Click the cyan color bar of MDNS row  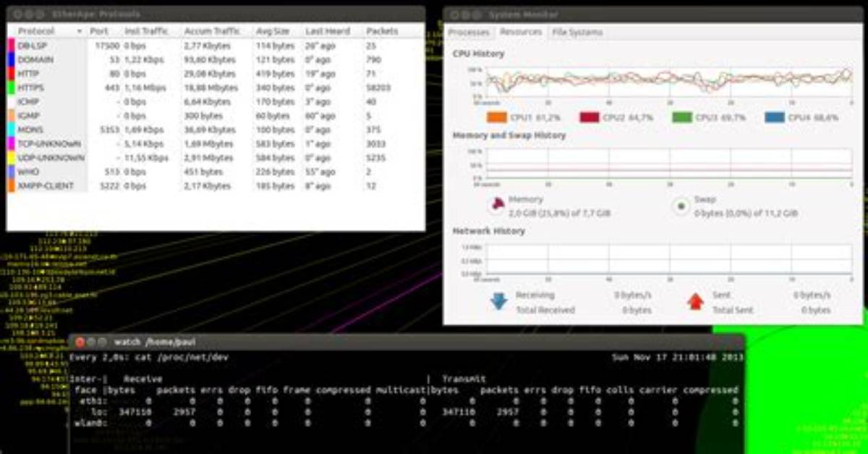pyautogui.click(x=11, y=130)
